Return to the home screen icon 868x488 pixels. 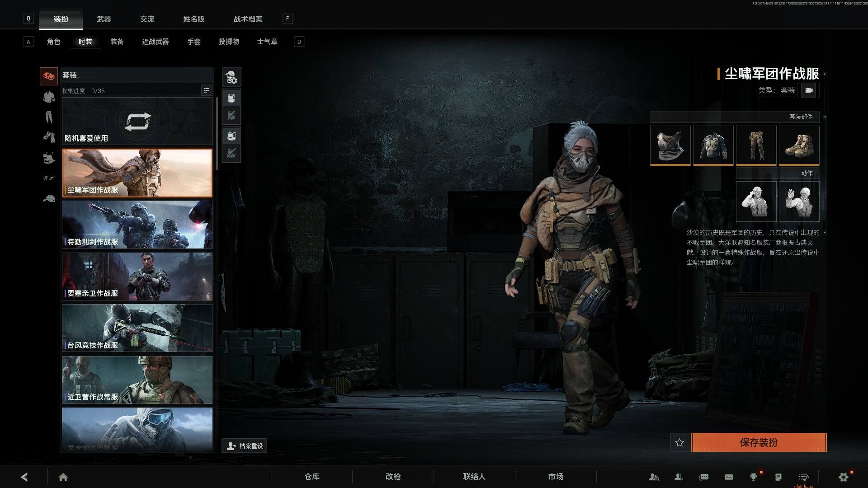(x=63, y=477)
